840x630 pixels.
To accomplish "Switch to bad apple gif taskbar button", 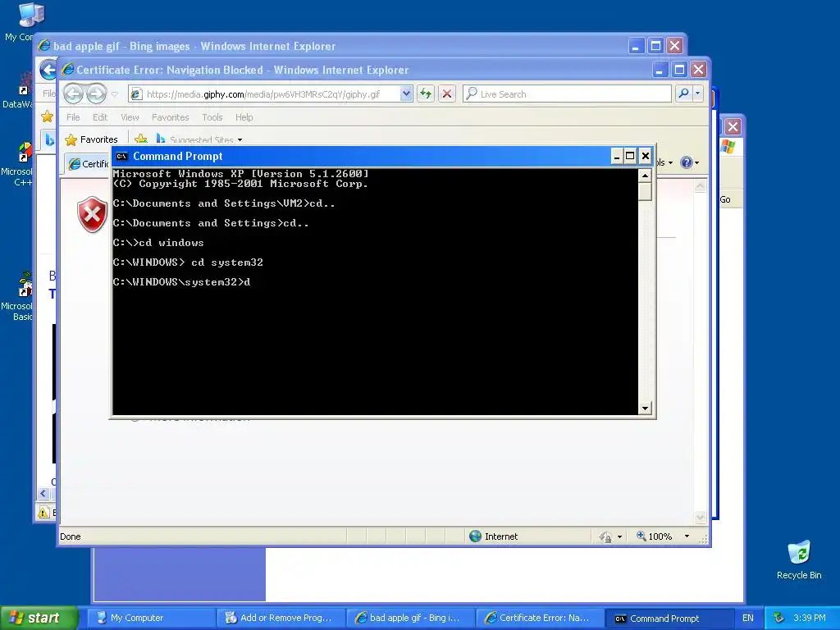I will 411,618.
